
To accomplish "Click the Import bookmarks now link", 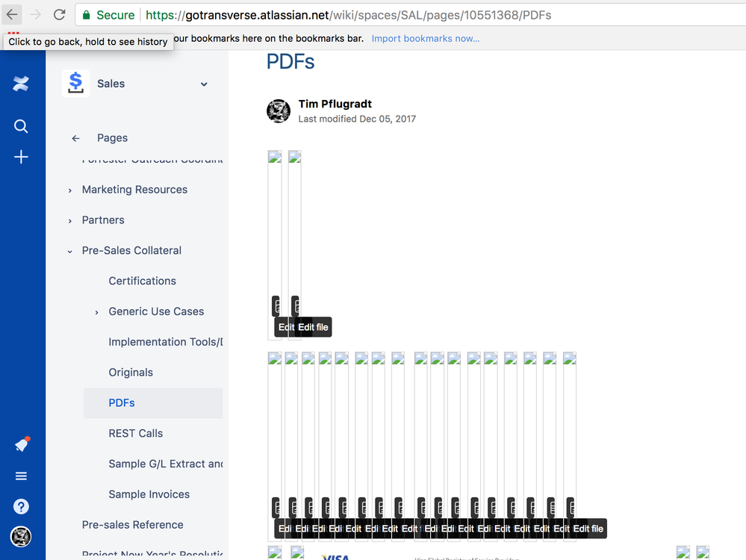I will [426, 39].
